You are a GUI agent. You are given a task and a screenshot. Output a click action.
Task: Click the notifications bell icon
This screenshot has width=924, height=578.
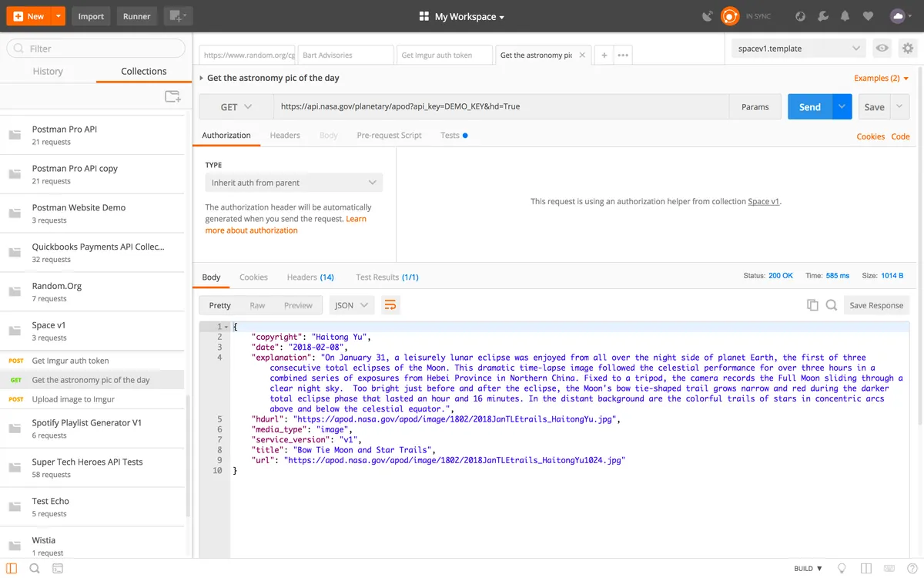pos(845,16)
